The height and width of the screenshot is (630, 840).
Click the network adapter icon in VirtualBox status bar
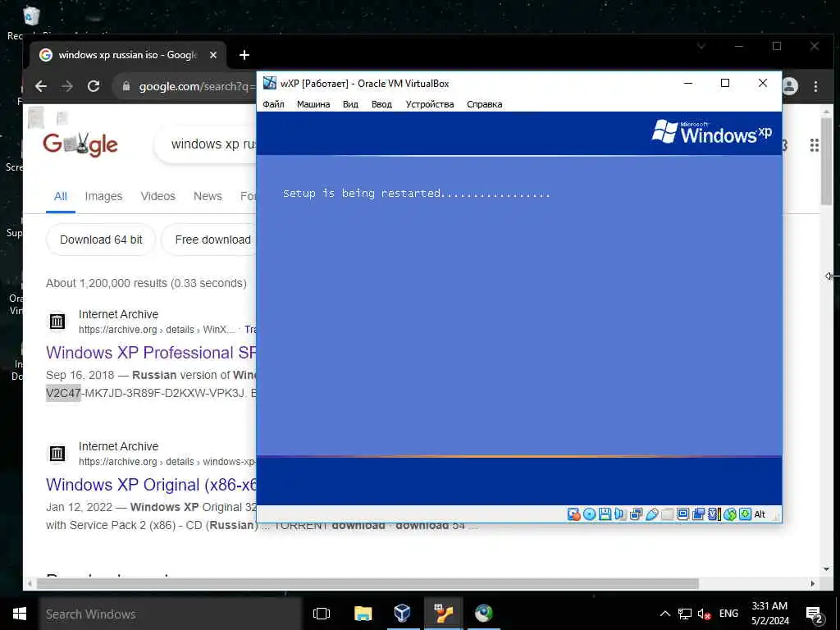(636, 514)
